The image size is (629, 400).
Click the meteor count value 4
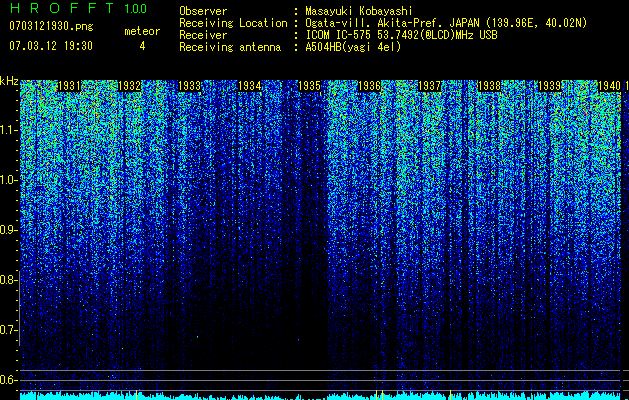(142, 46)
